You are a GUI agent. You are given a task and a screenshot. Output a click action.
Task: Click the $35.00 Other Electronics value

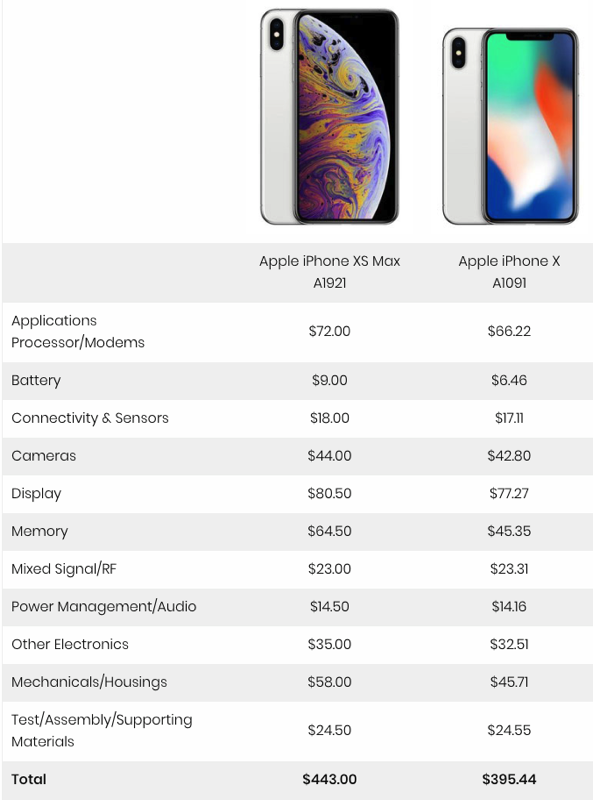330,644
